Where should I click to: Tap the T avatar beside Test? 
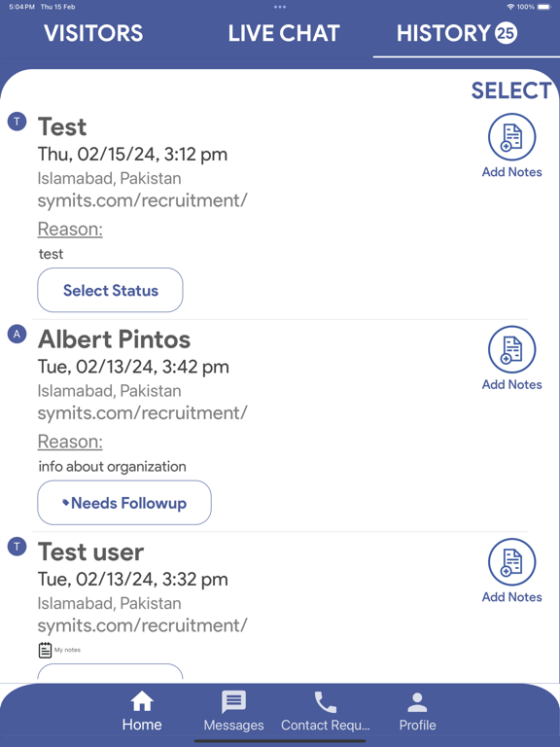[17, 122]
